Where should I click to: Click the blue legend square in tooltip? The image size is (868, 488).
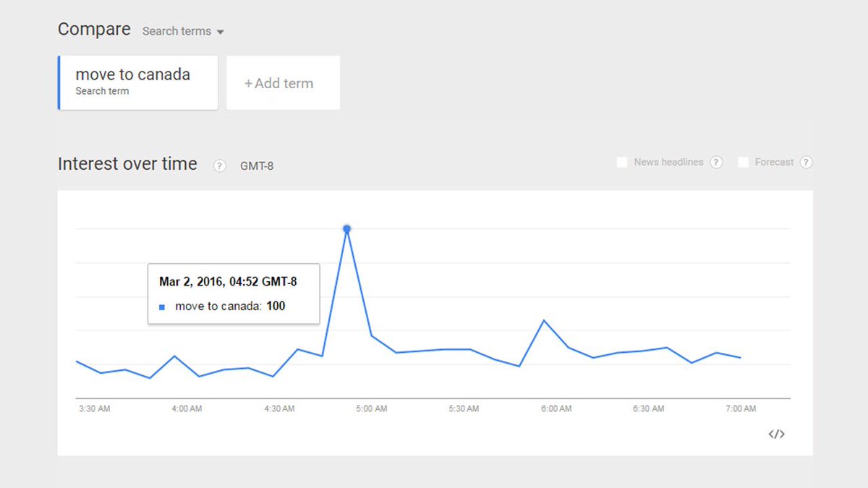[162, 307]
